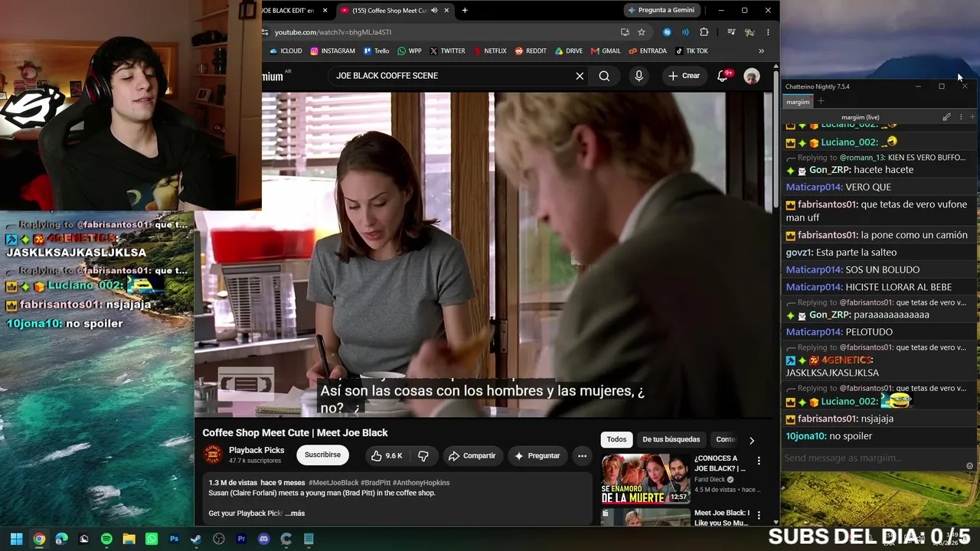This screenshot has width=980, height=551.
Task: Open Chrome extensions puzzle icon
Action: 704,32
